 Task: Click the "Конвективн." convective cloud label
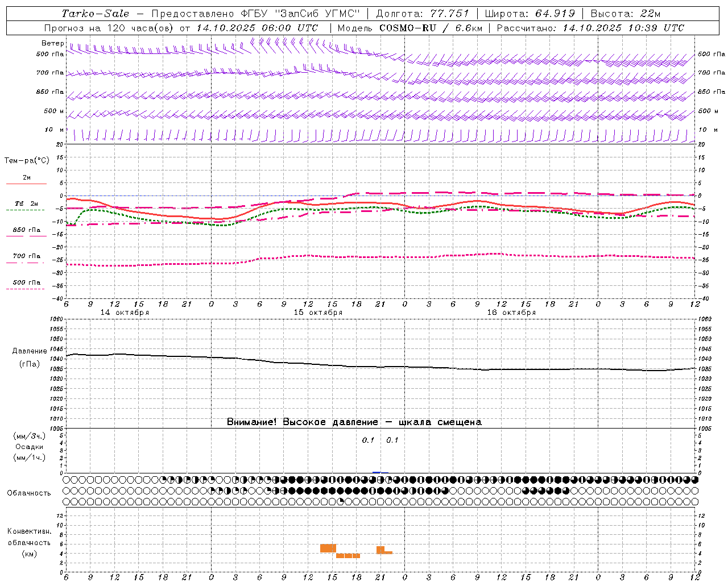pyautogui.click(x=29, y=531)
